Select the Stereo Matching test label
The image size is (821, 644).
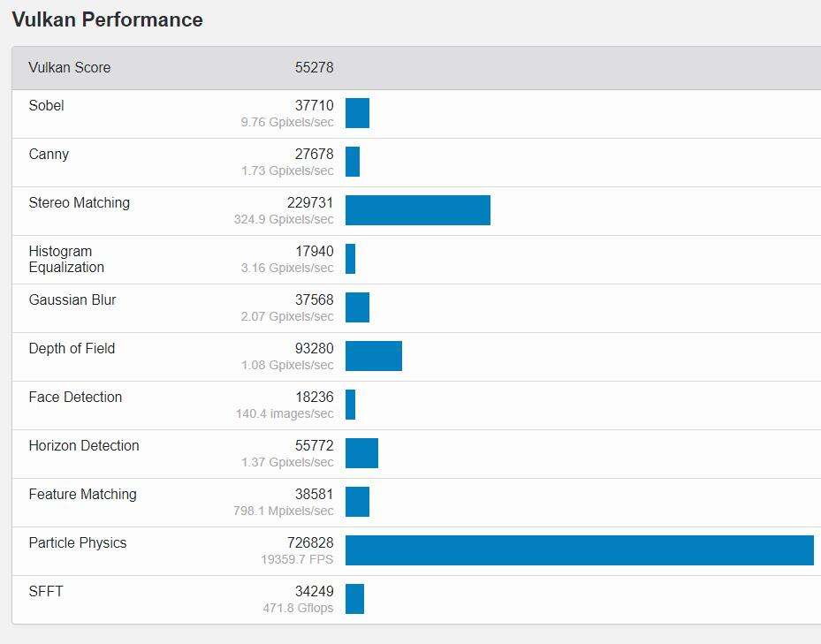(x=79, y=203)
